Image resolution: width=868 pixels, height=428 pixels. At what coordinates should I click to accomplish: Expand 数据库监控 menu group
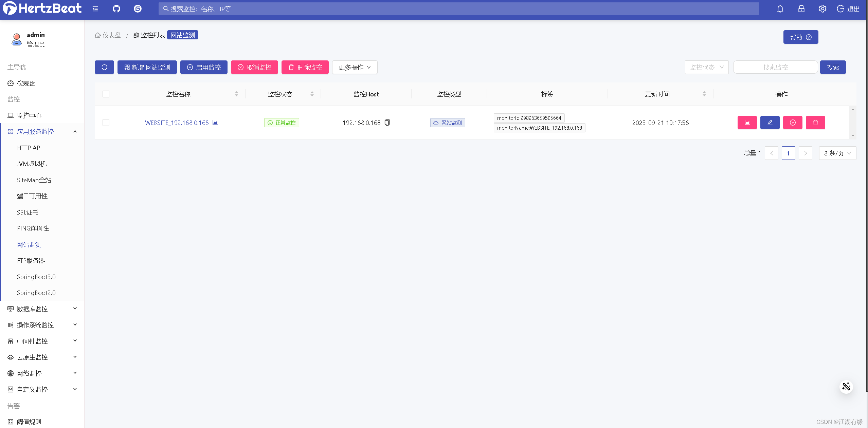(42, 309)
